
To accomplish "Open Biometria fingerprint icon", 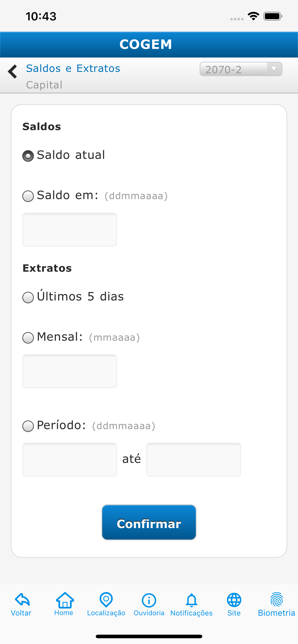I will [x=276, y=599].
